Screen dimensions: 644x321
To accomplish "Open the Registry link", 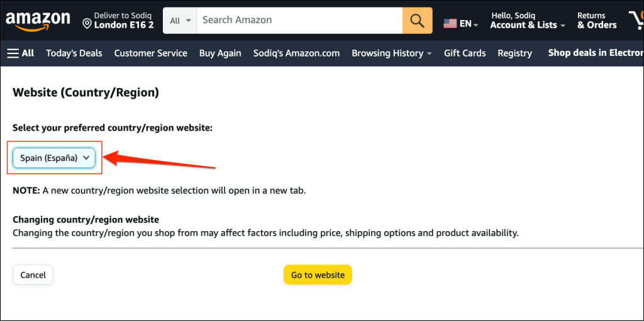I will (x=514, y=53).
